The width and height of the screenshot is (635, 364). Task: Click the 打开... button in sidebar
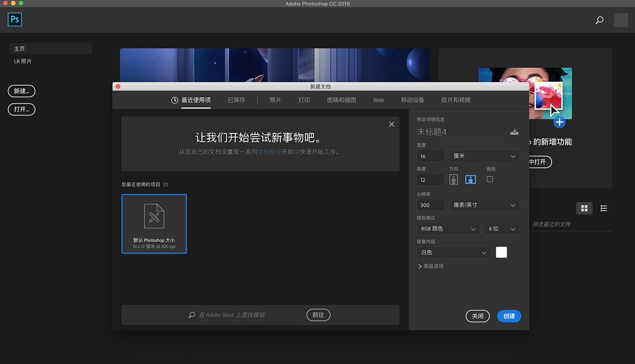pyautogui.click(x=21, y=109)
